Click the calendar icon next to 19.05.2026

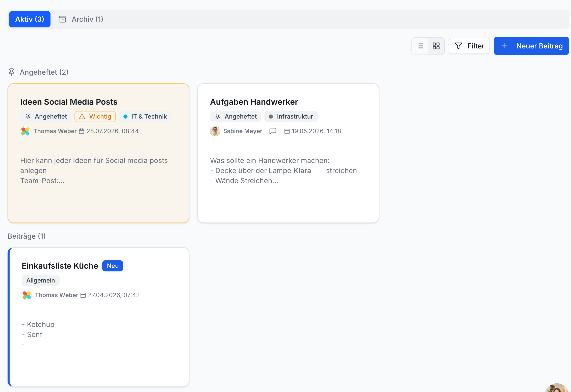pos(287,131)
